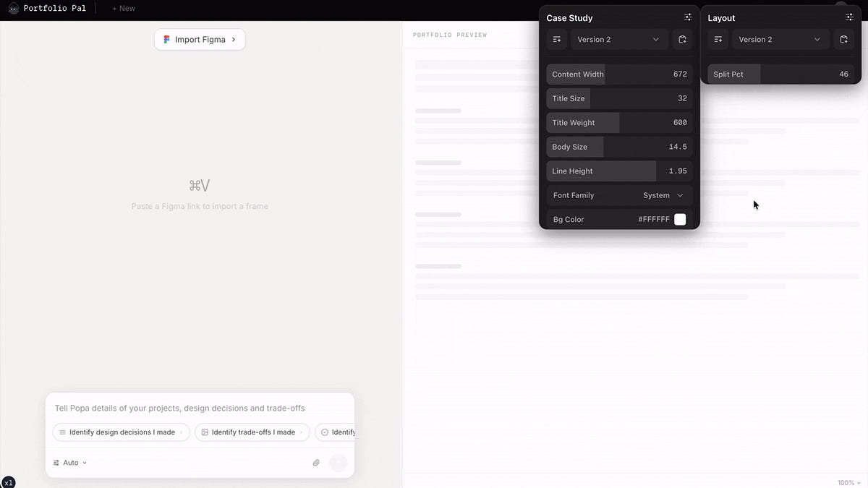Click the round send button

click(x=338, y=463)
